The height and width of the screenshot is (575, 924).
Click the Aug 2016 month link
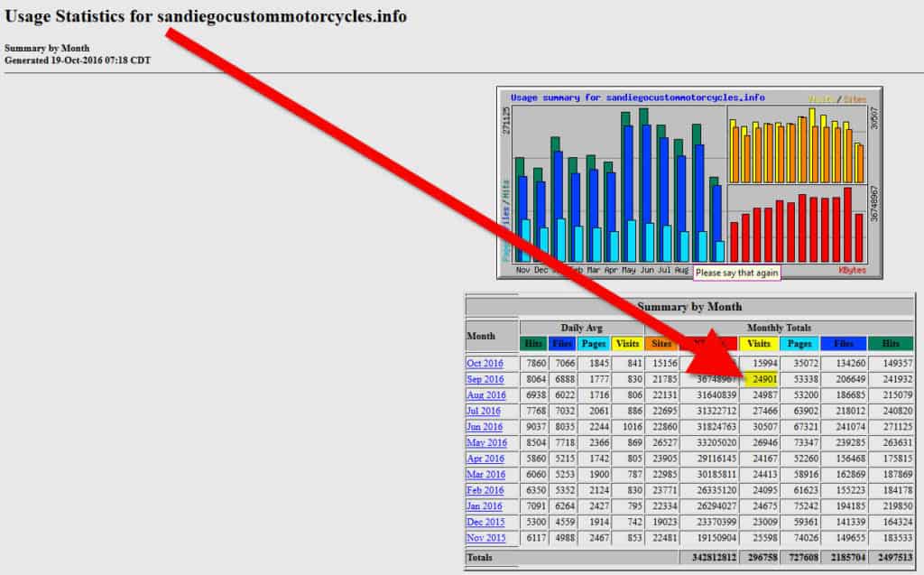(485, 395)
